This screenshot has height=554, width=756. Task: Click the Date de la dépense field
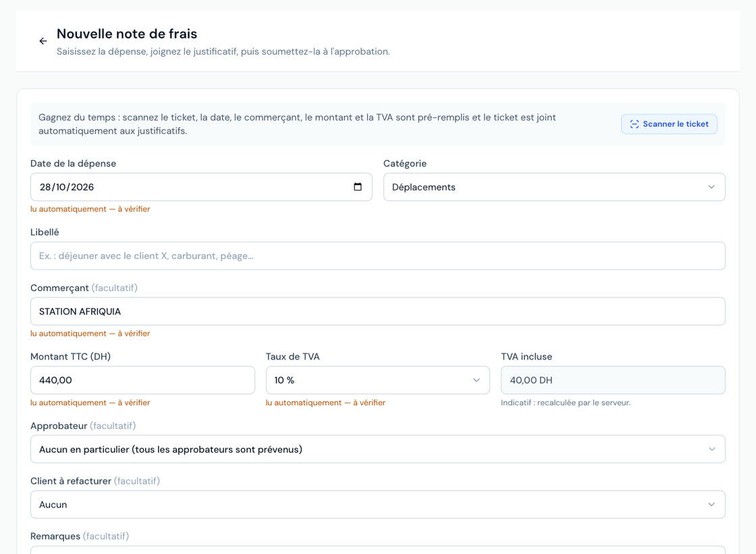coord(201,187)
